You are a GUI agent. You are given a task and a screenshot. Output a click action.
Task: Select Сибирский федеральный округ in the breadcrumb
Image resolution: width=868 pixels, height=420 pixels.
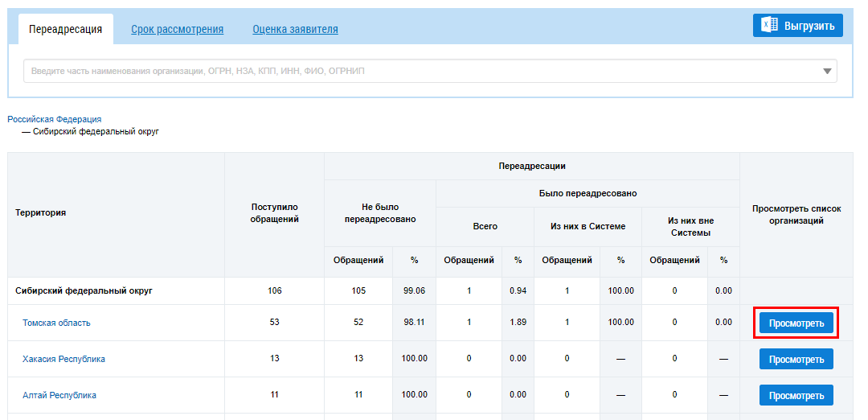tap(96, 131)
